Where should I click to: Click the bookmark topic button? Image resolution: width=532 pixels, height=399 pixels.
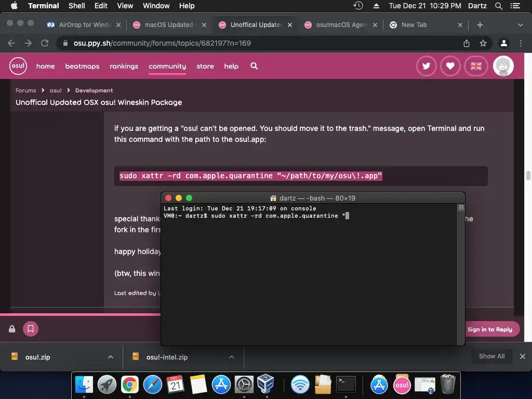point(31,329)
